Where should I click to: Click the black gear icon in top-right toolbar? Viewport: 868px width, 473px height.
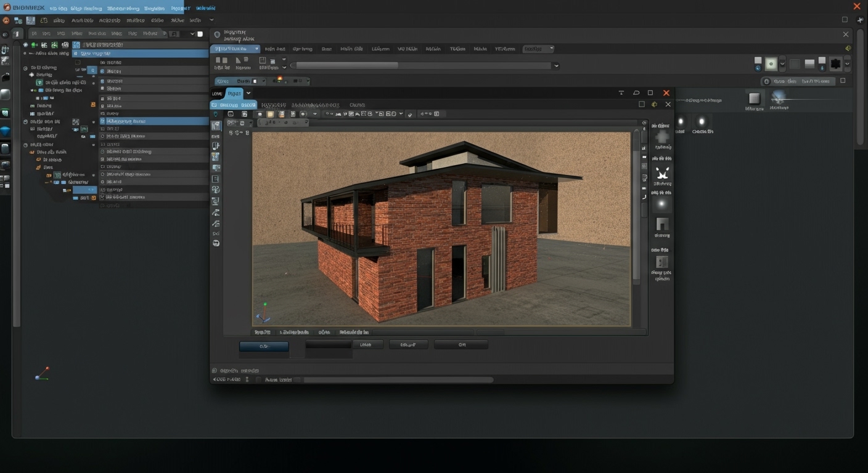click(835, 63)
